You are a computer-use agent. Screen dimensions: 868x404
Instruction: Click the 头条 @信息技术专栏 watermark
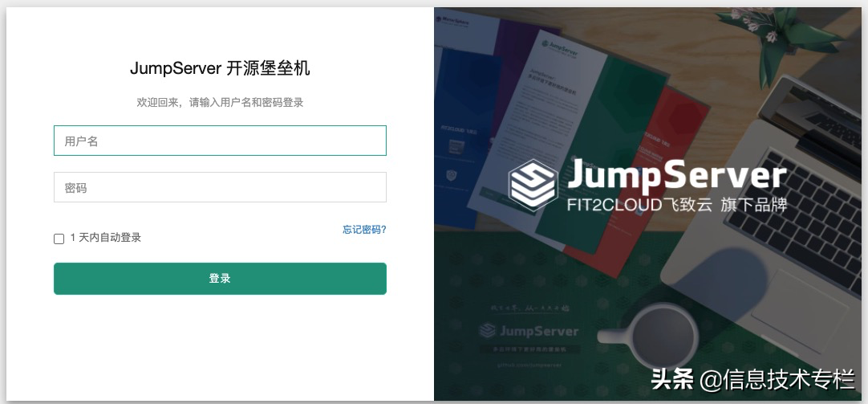tap(752, 380)
